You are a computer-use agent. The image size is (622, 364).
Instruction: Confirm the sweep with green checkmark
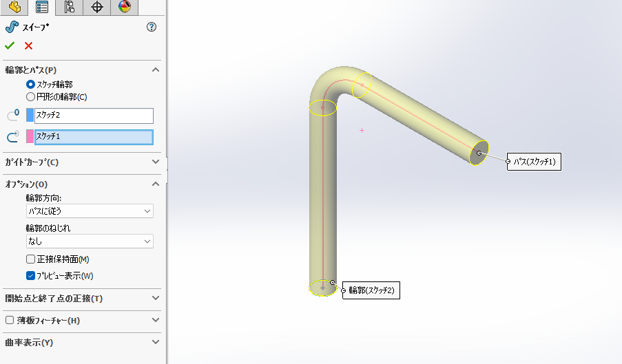tap(10, 45)
